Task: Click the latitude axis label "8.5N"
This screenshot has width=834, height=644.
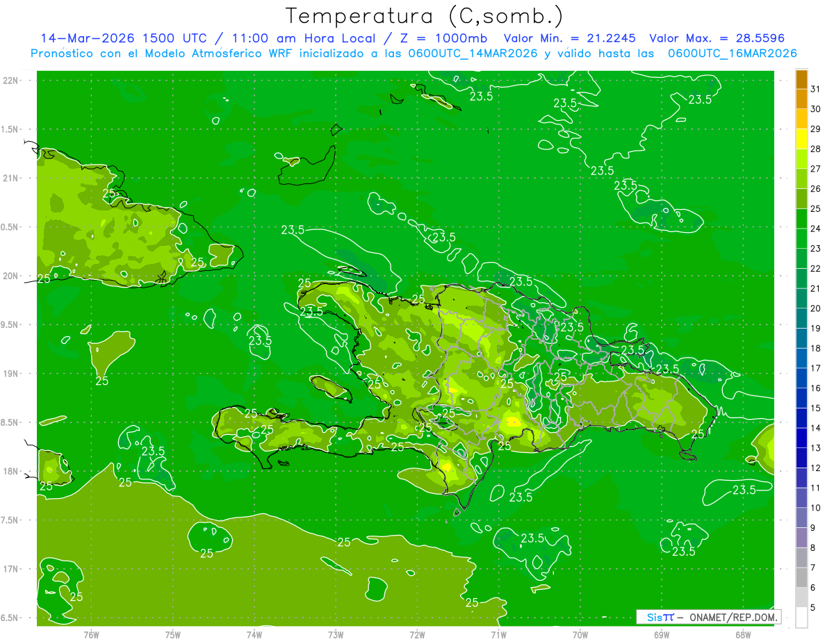Action: pos(10,422)
